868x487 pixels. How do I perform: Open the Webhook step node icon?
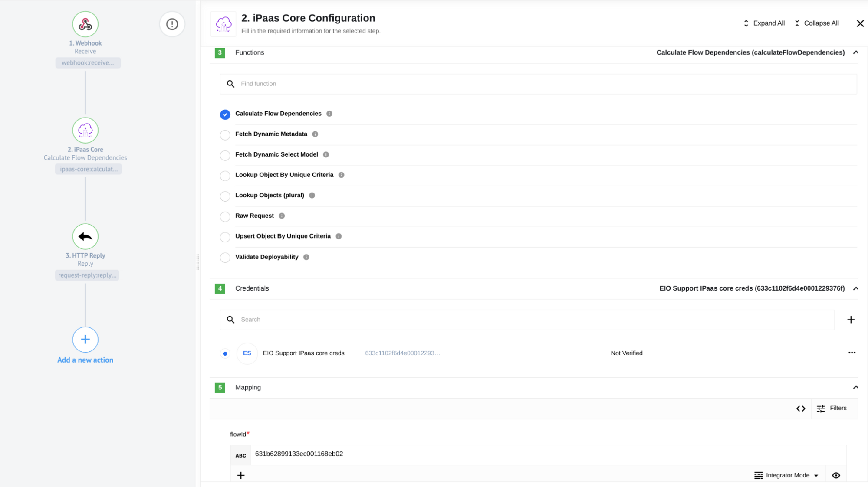tap(85, 24)
